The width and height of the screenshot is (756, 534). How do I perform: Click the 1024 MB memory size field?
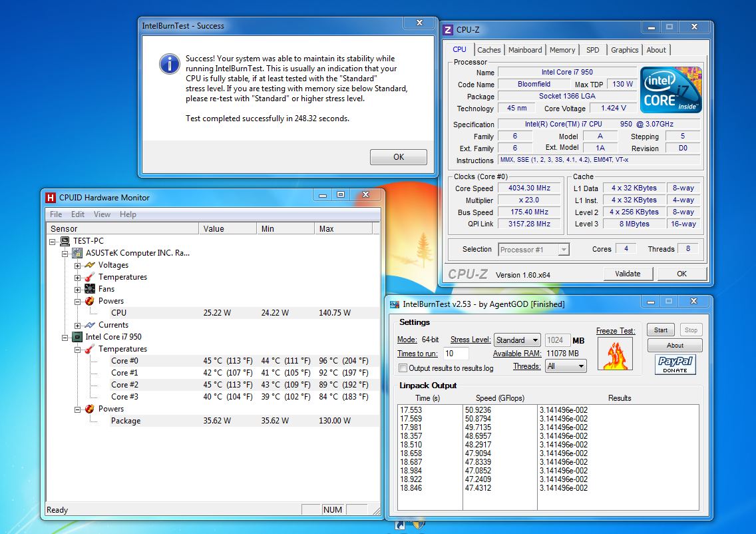coord(558,340)
